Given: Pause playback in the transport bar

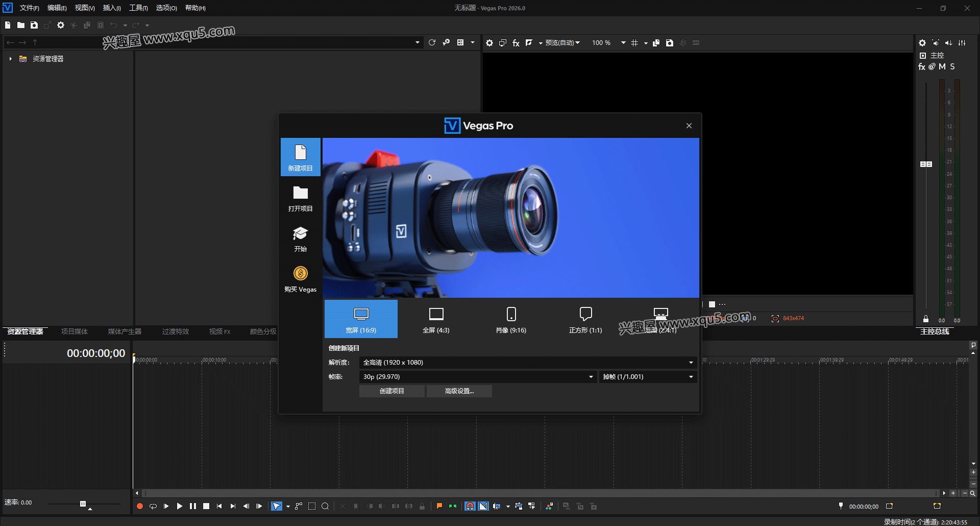Looking at the screenshot, I should pos(193,506).
